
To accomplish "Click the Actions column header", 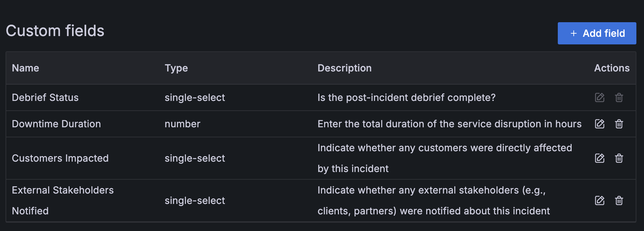I will (x=611, y=68).
